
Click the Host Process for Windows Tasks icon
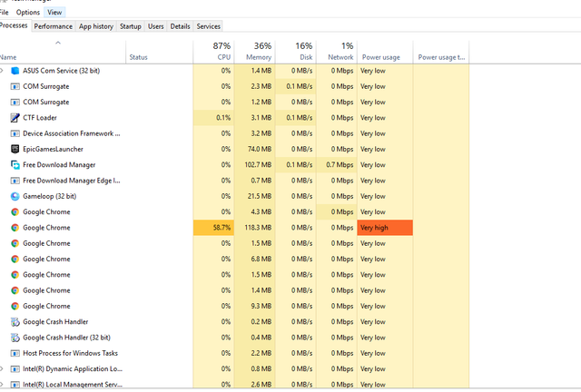pos(15,354)
